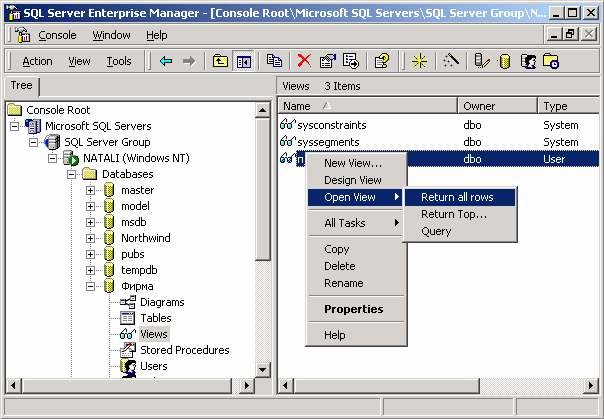Toggle the Show/Hide Console Tree icon
Viewport: 604px width, 419px height.
click(x=244, y=61)
